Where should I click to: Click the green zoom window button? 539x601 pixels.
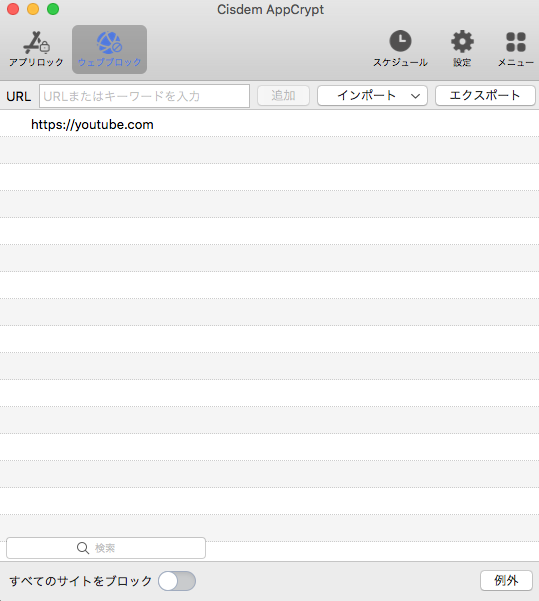pyautogui.click(x=53, y=9)
